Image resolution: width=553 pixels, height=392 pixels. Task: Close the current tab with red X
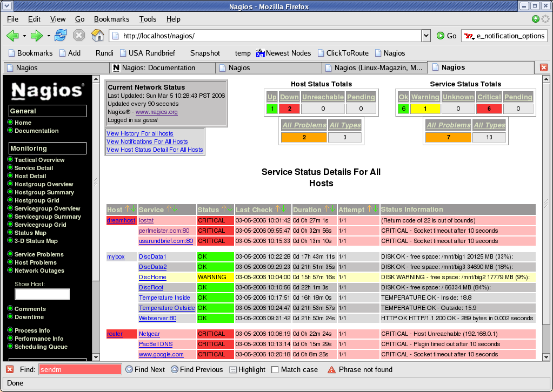click(543, 67)
